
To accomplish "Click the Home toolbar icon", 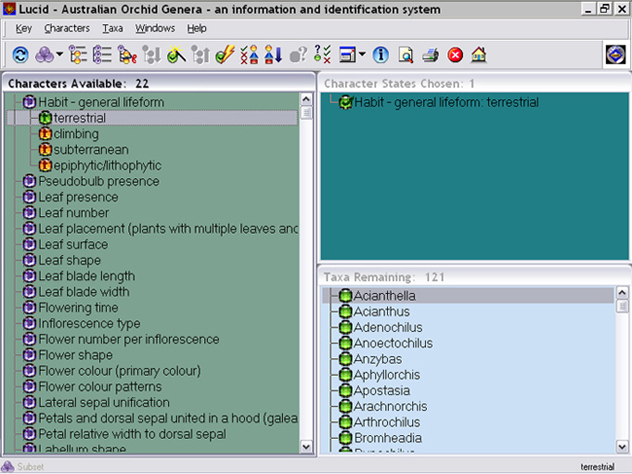I will coord(479,55).
